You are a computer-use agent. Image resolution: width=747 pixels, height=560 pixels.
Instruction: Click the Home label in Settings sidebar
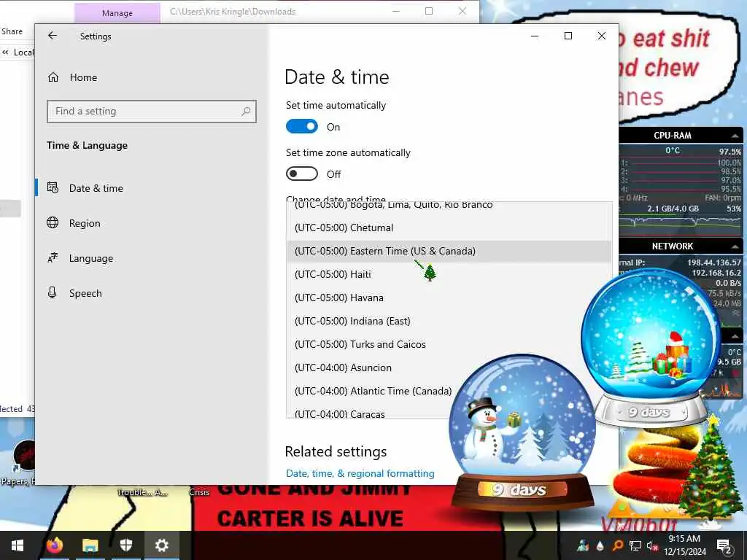pos(83,77)
